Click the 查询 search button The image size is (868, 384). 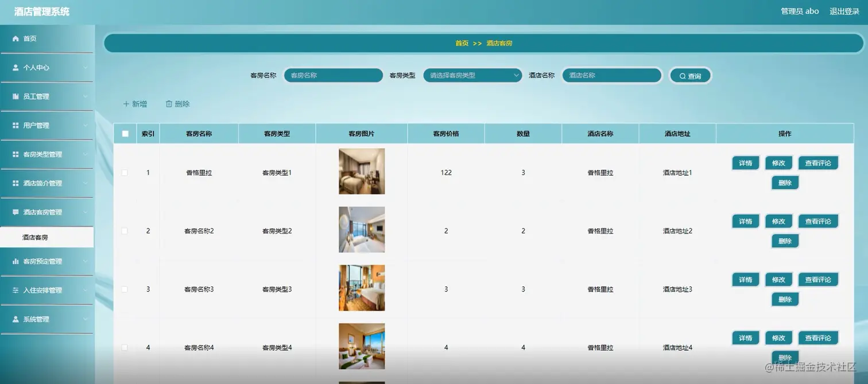690,76
